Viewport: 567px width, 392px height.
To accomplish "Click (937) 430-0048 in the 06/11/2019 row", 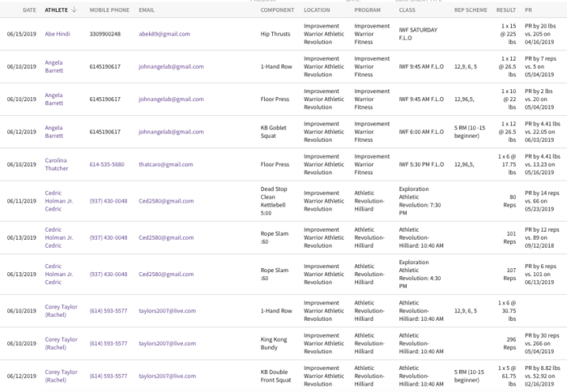I will 108,201.
